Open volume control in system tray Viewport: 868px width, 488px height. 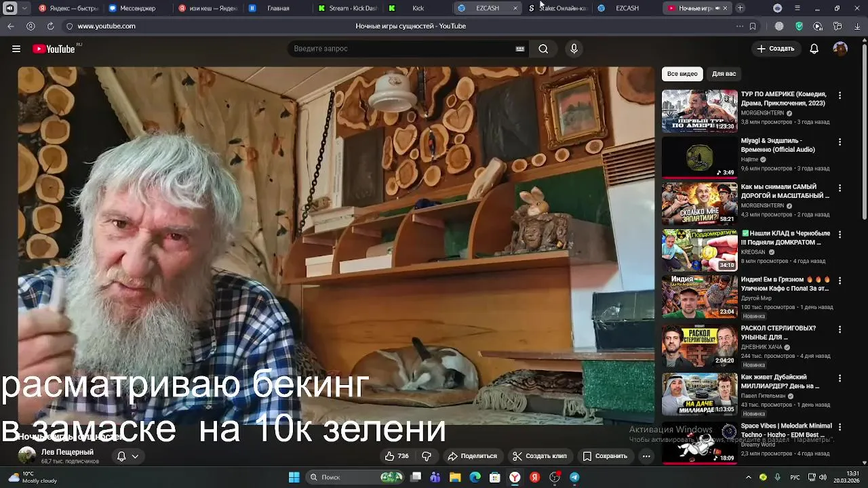pos(823,477)
